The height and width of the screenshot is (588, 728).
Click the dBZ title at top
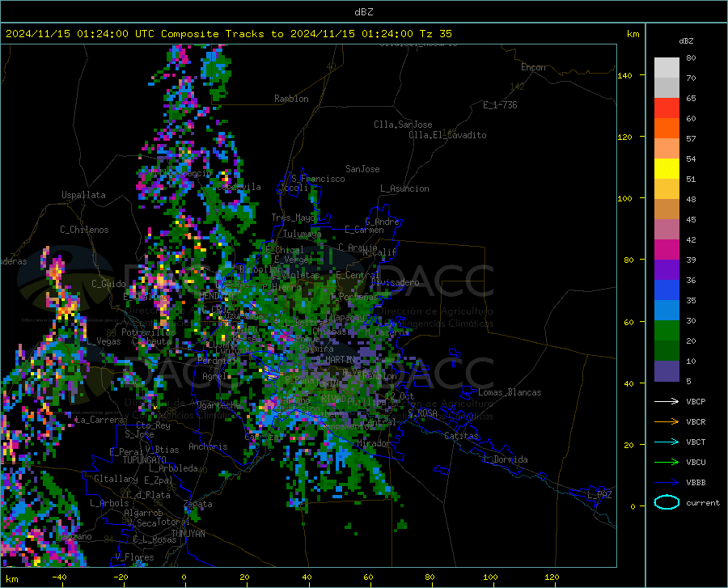point(363,12)
